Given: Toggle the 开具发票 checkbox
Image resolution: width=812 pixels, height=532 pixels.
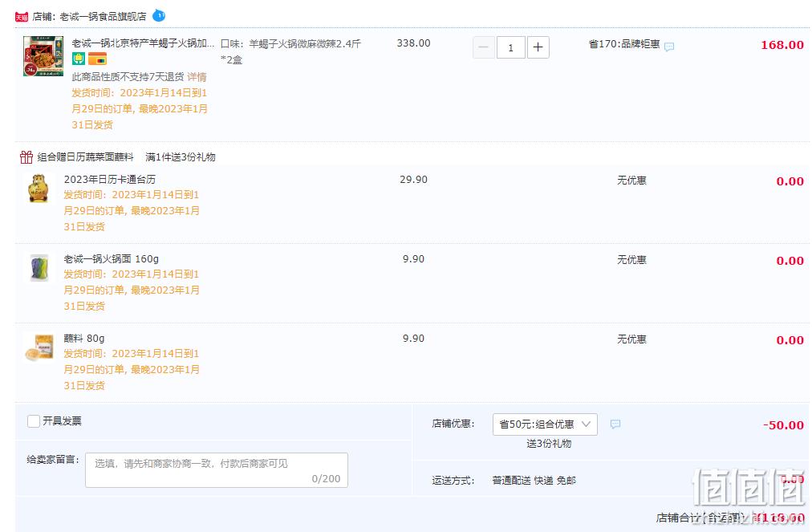Looking at the screenshot, I should point(34,421).
